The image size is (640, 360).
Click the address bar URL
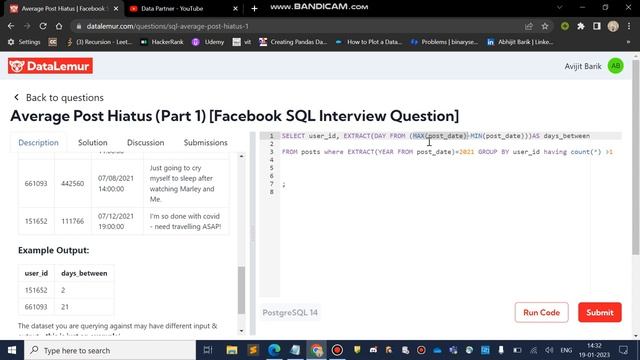pos(167,26)
